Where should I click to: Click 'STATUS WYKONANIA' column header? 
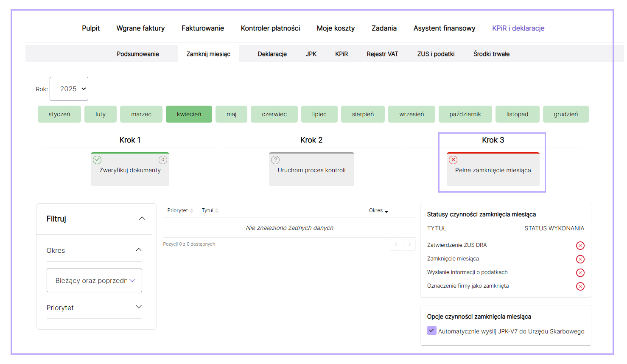(x=554, y=228)
